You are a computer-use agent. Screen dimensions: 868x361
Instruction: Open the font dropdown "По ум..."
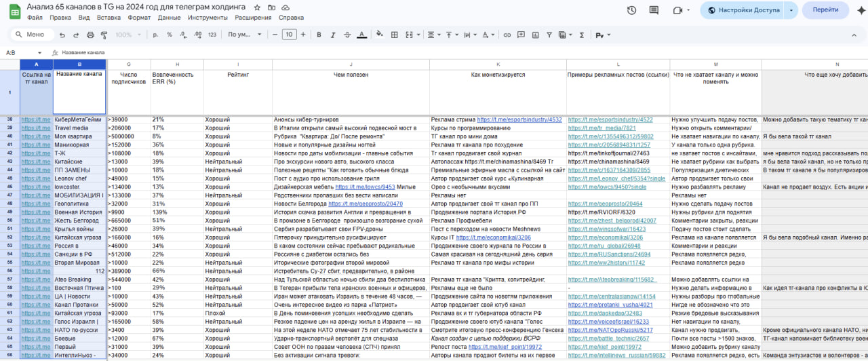[x=244, y=35]
